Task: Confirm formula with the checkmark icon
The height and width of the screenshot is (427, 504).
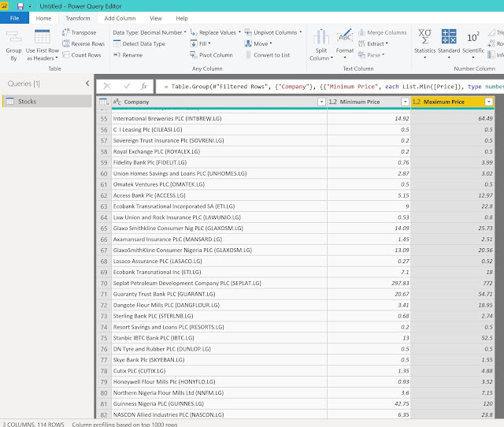Action: (127, 86)
